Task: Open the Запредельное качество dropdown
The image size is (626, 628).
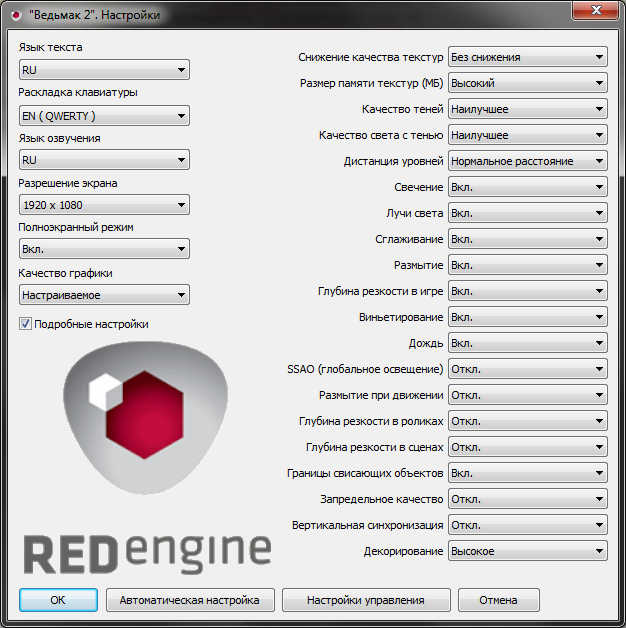Action: [x=527, y=499]
